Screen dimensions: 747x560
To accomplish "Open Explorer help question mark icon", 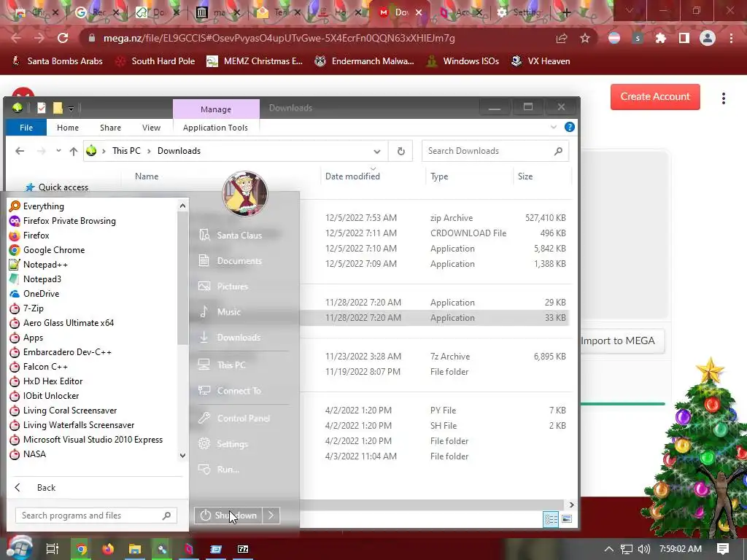I will click(x=569, y=127).
